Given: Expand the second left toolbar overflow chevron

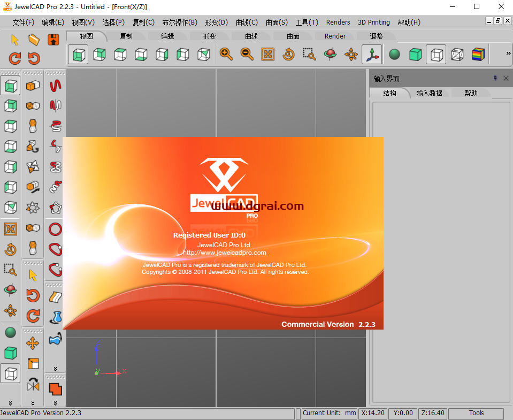Looking at the screenshot, I should [33, 403].
